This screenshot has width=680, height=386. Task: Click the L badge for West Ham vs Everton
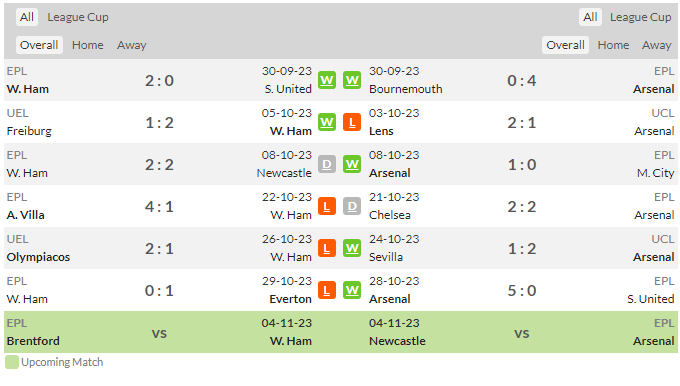coord(327,290)
